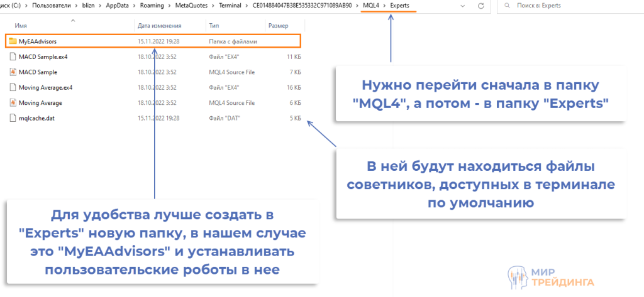The image size is (644, 297).
Task: Go to the MQL4 breadcrumb folder
Action: (x=372, y=6)
